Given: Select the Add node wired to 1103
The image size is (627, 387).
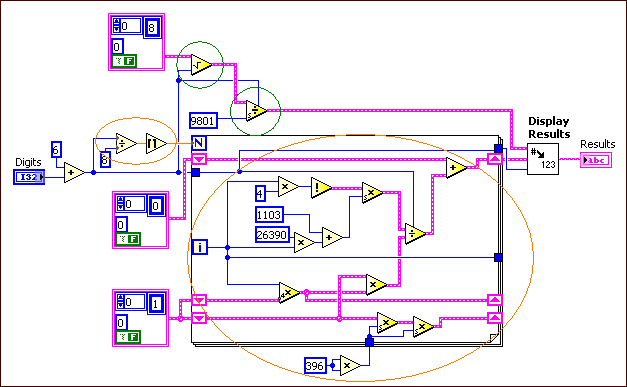Looking at the screenshot, I should (x=332, y=237).
